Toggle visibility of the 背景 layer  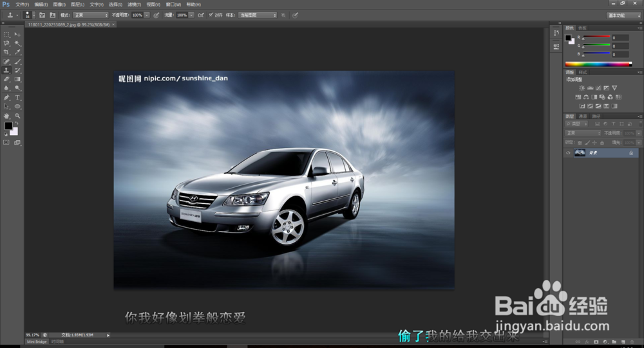(568, 152)
